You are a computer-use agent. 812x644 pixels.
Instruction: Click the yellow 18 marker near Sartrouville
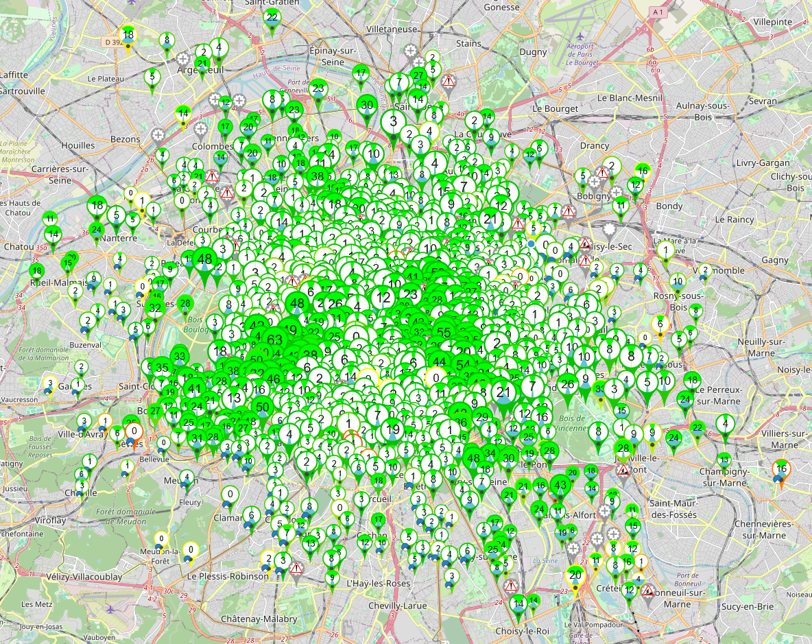coord(128,36)
